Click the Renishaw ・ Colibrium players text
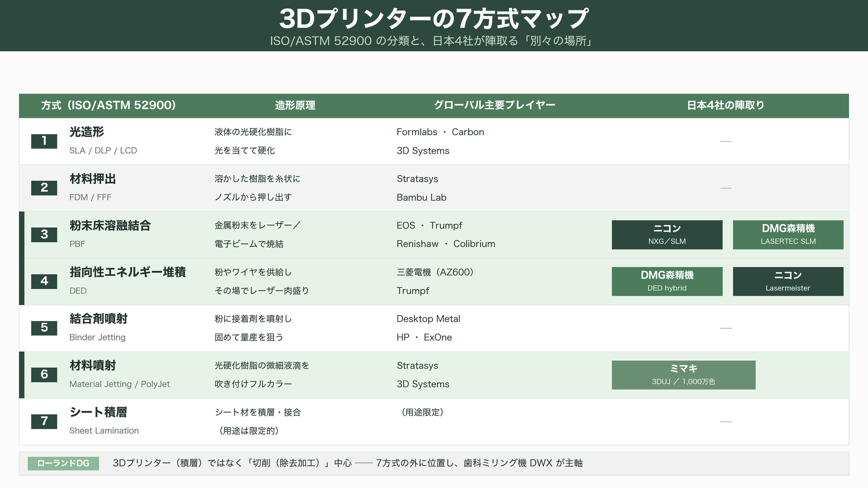This screenshot has height=488, width=868. 446,244
